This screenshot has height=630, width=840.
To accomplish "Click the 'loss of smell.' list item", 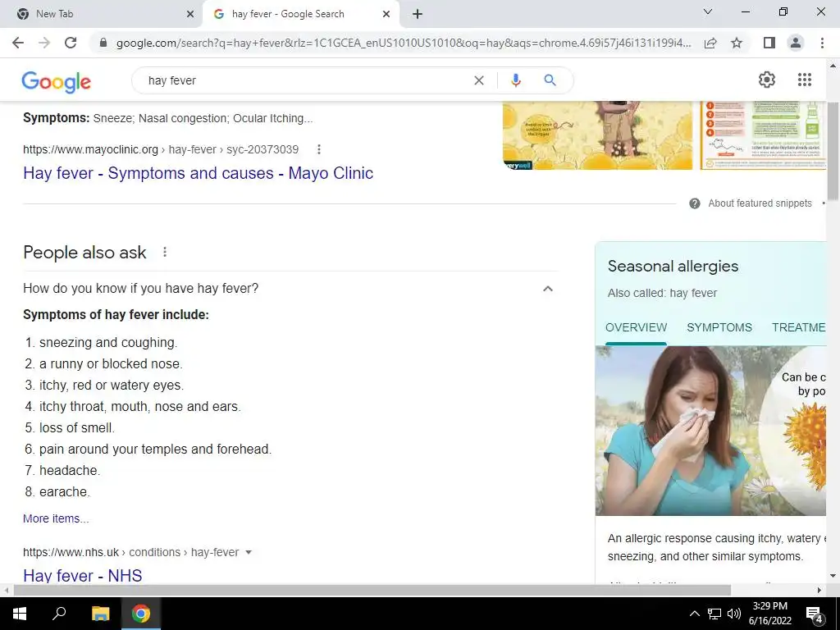I will (77, 428).
